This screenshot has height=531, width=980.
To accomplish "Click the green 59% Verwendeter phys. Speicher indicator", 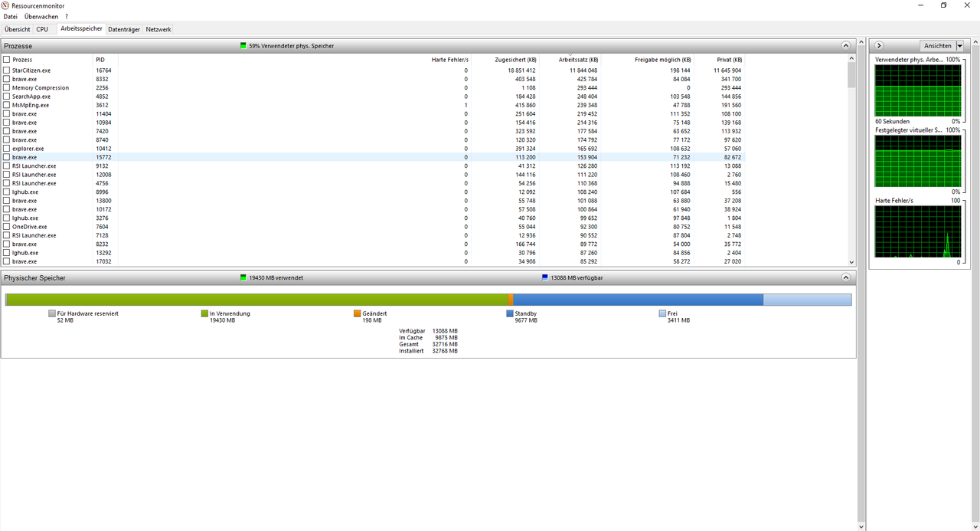I will coord(243,46).
